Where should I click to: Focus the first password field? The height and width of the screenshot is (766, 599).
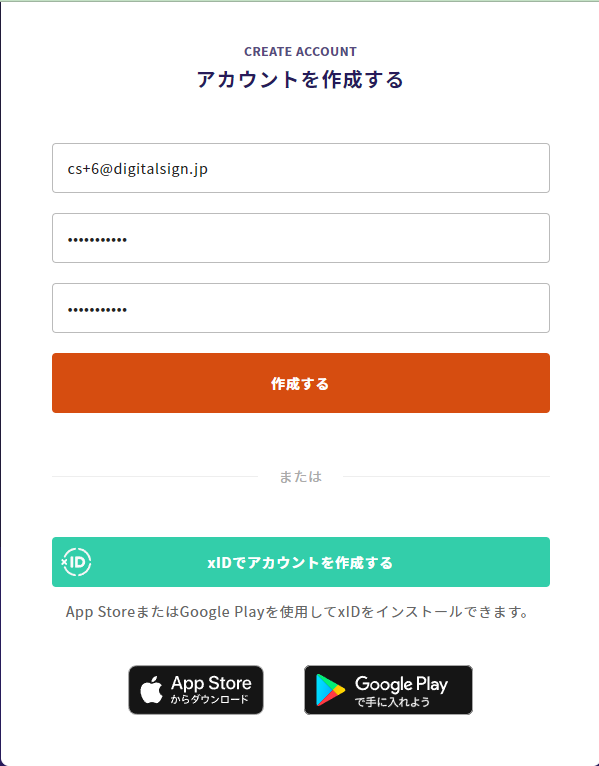pyautogui.click(x=301, y=238)
